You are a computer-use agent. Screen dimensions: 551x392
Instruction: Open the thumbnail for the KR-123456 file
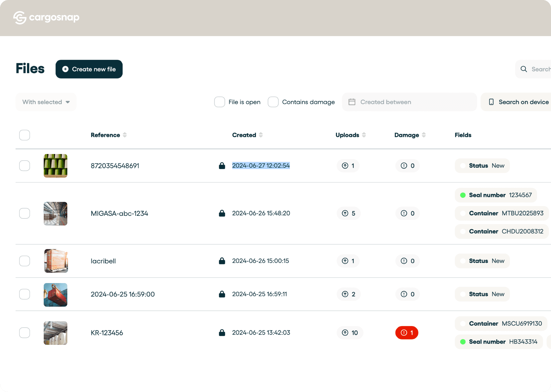pos(56,333)
